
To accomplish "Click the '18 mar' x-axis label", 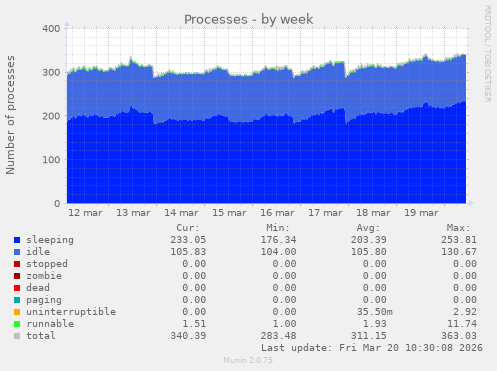I will (x=373, y=213).
